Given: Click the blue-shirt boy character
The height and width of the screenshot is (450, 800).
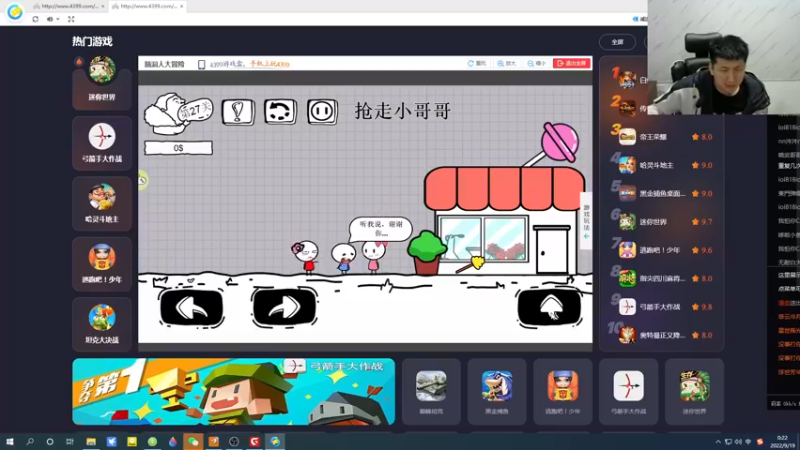Looking at the screenshot, I should pos(343,259).
